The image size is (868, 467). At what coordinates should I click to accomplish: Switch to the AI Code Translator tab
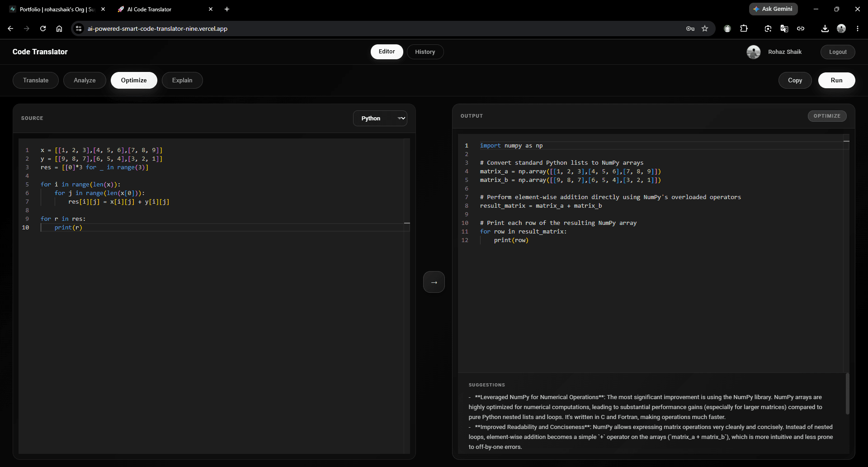(165, 9)
